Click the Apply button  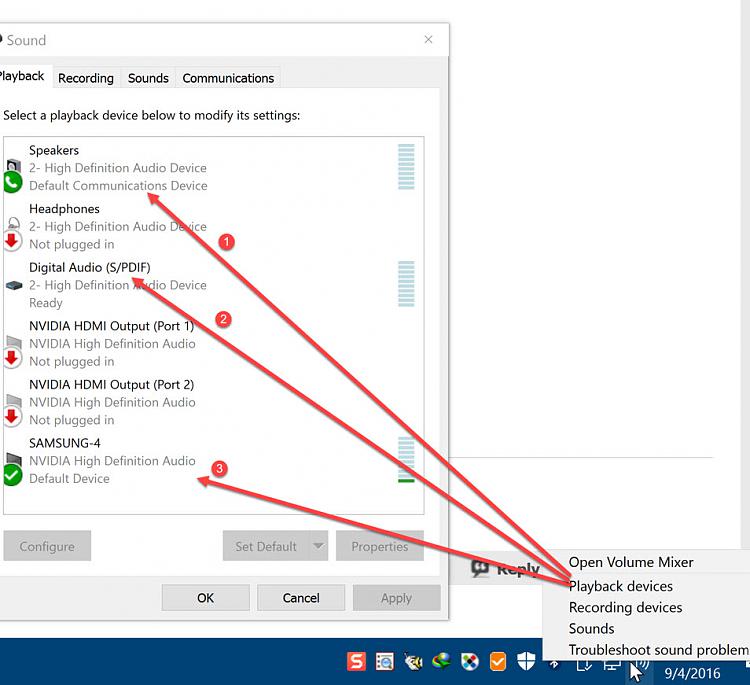397,597
